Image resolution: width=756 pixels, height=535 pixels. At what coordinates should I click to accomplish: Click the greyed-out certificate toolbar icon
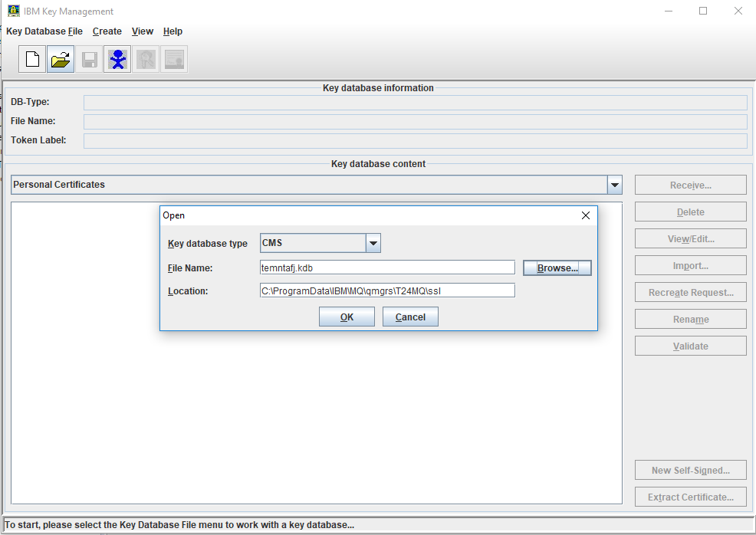pyautogui.click(x=174, y=60)
